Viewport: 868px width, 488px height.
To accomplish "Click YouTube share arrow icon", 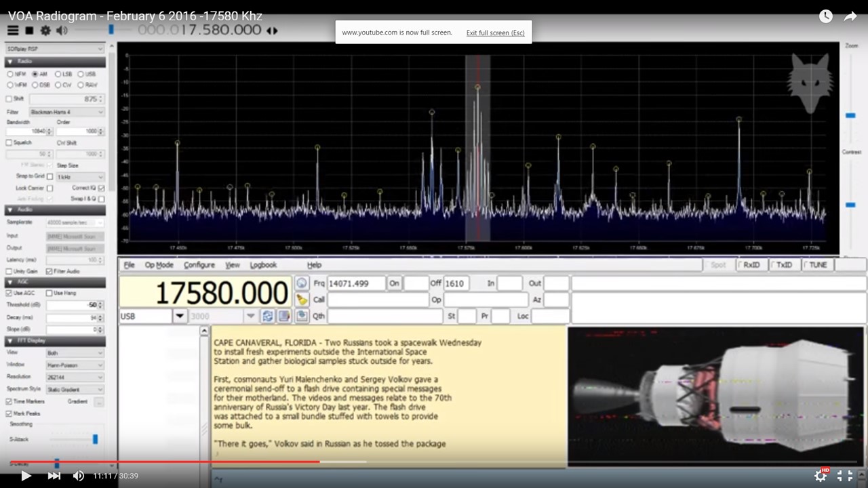I will tap(850, 16).
